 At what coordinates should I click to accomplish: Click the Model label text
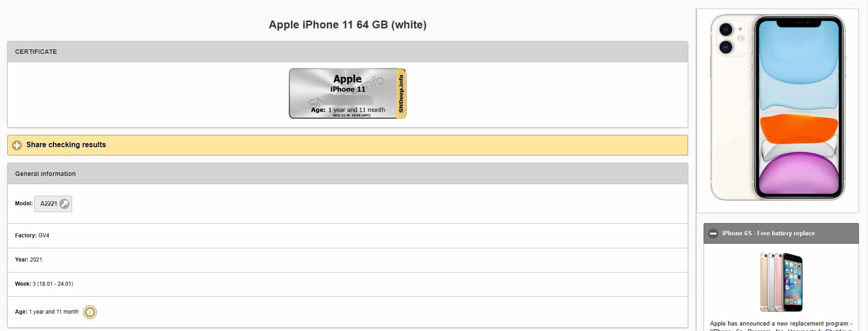coord(24,203)
